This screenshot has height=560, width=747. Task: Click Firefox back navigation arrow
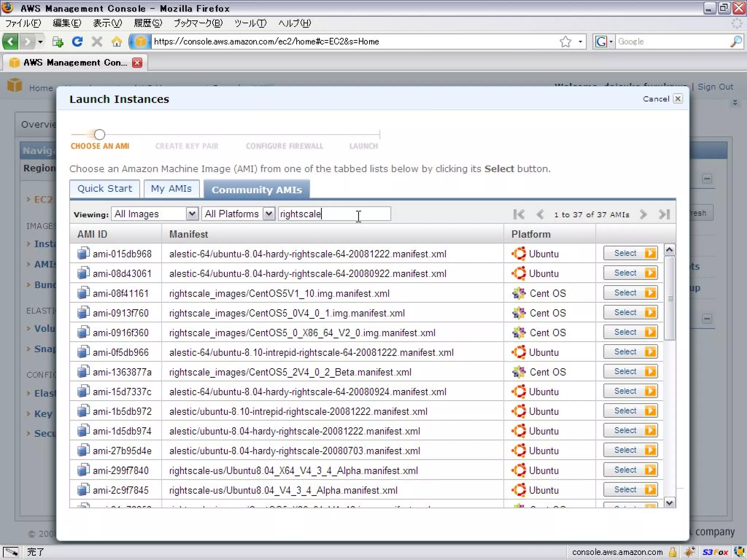pyautogui.click(x=11, y=42)
